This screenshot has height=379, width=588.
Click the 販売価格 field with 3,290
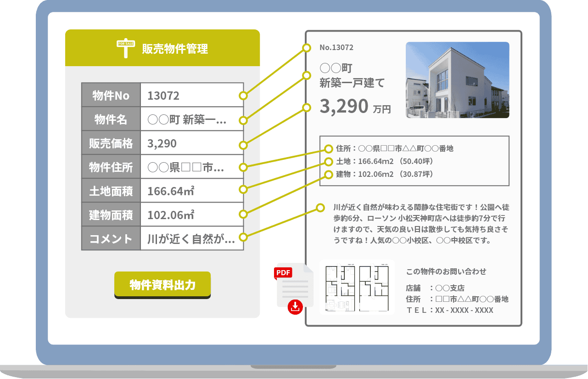pos(190,143)
